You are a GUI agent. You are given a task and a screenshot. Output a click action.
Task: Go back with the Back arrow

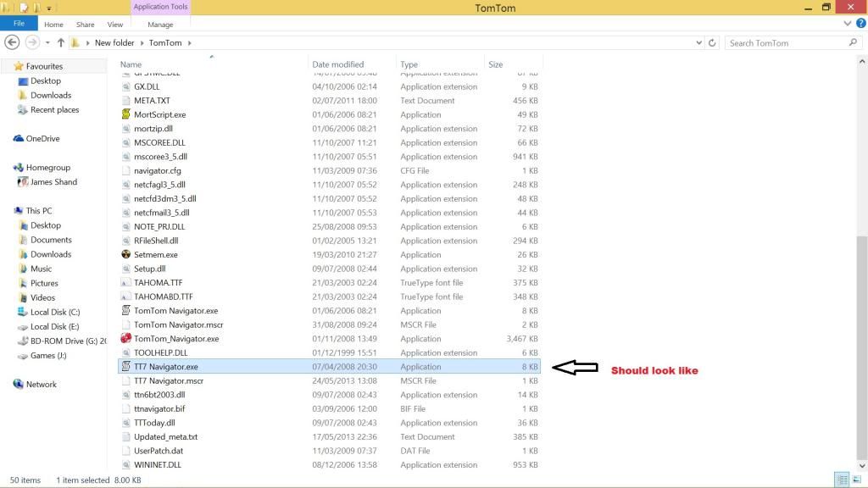tap(12, 42)
